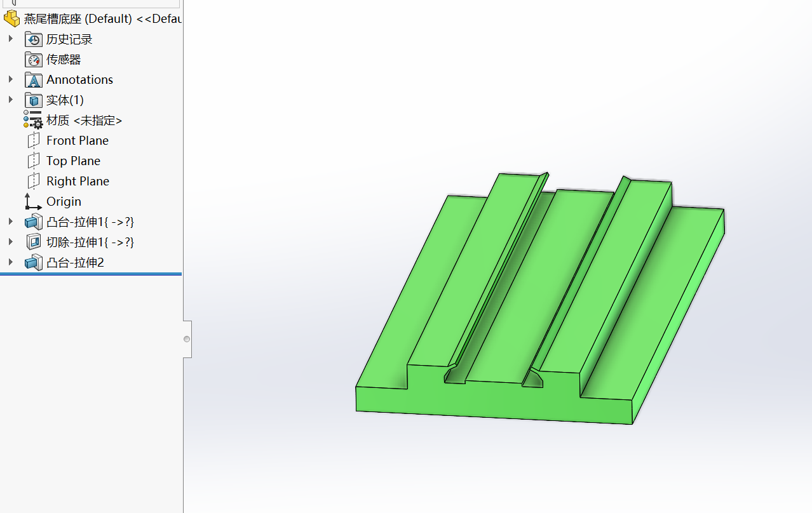Click the 切除-拉伸1 cut feature icon
Screen dimensions: 812x513
pos(34,242)
